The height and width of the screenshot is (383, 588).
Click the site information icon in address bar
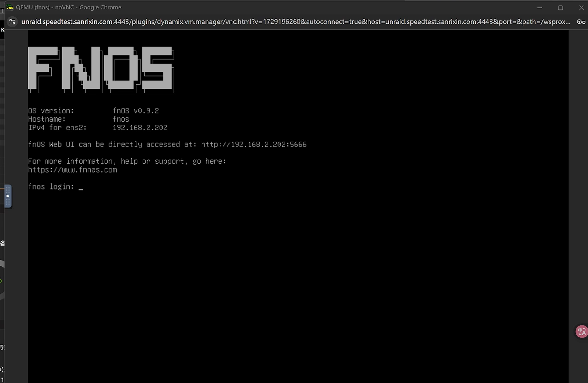tap(12, 22)
